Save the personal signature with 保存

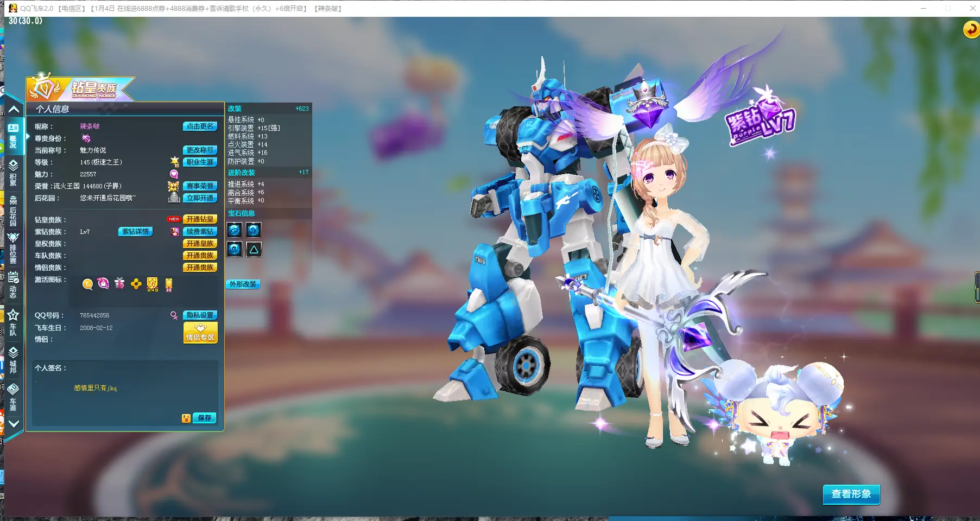pos(204,418)
